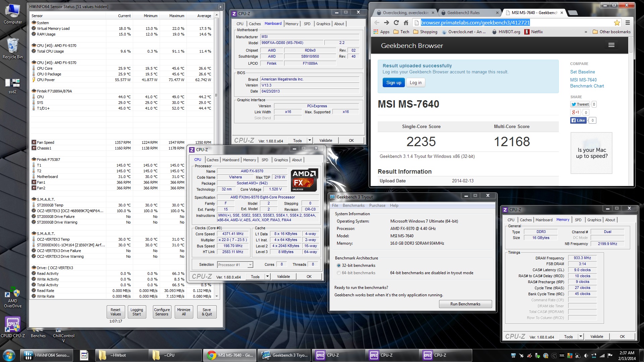Click Configure Sensors in HWiNFO64
The height and width of the screenshot is (362, 644).
click(162, 312)
